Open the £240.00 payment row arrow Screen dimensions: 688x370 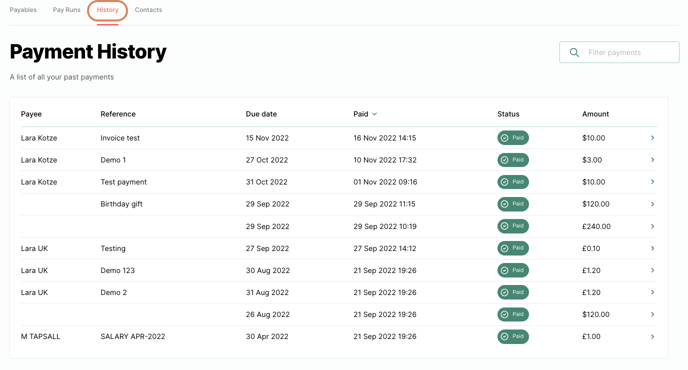[x=652, y=226]
